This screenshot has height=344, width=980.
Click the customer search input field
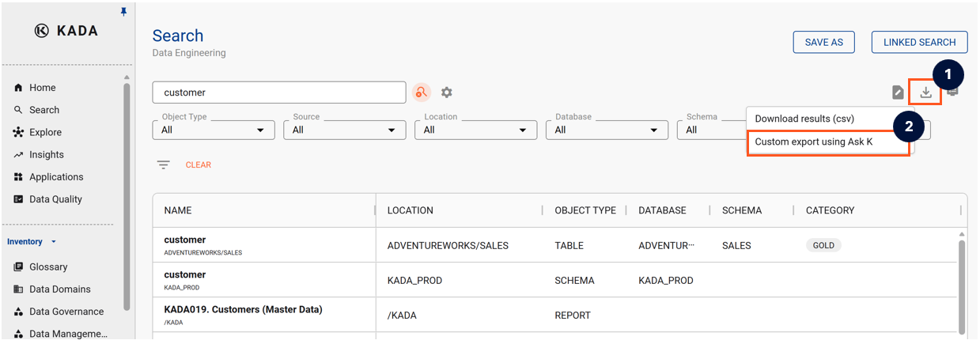(x=278, y=93)
